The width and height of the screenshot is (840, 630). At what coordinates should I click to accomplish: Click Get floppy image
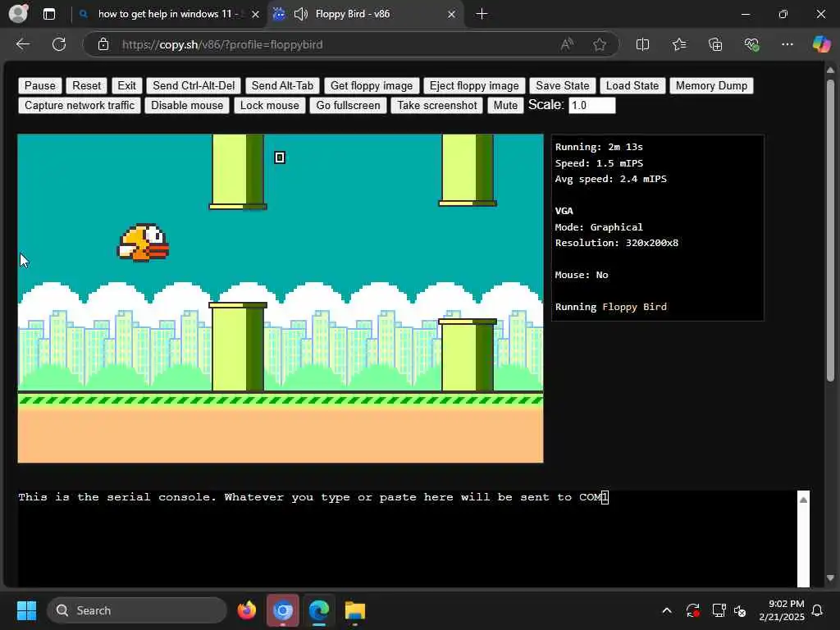(372, 85)
